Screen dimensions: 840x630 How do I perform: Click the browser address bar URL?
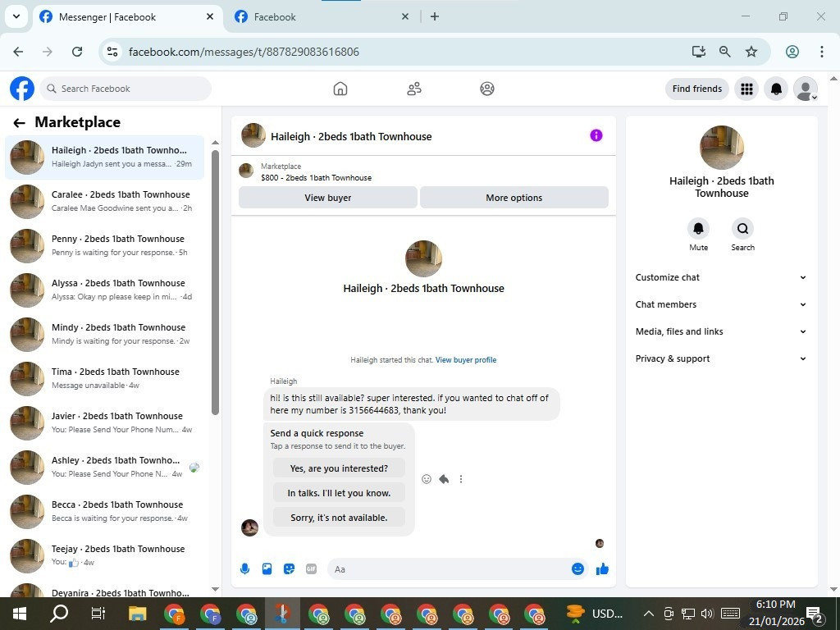tap(244, 52)
